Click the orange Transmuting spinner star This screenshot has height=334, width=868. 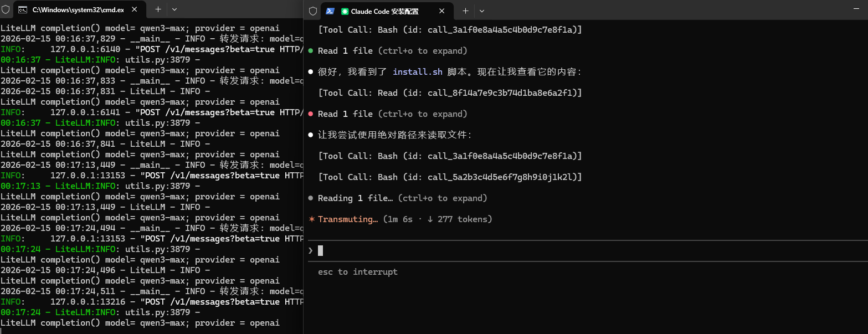[311, 219]
